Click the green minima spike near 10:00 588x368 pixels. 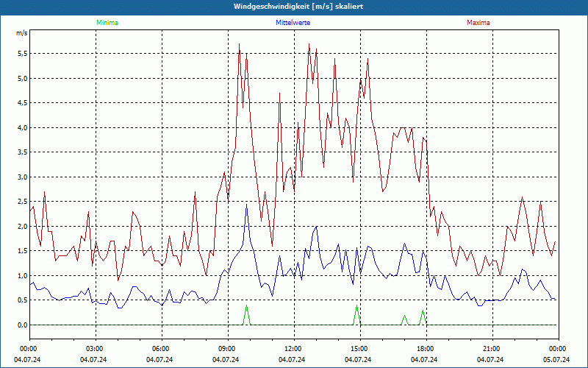[246, 315]
